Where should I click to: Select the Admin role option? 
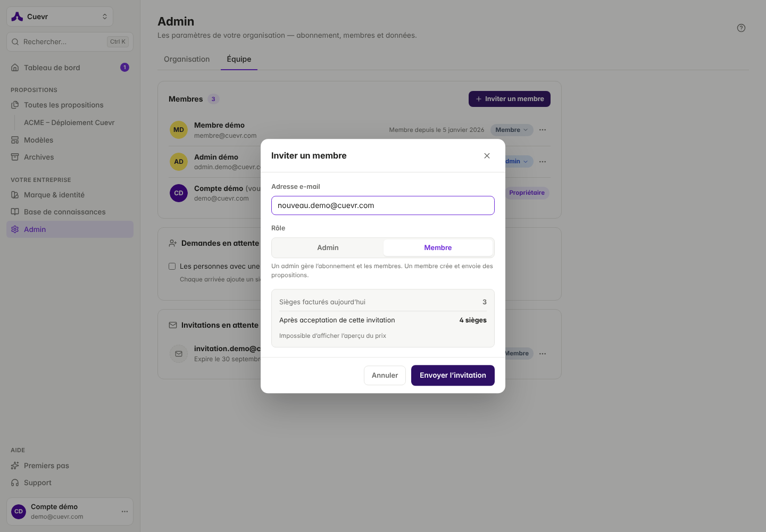click(328, 248)
